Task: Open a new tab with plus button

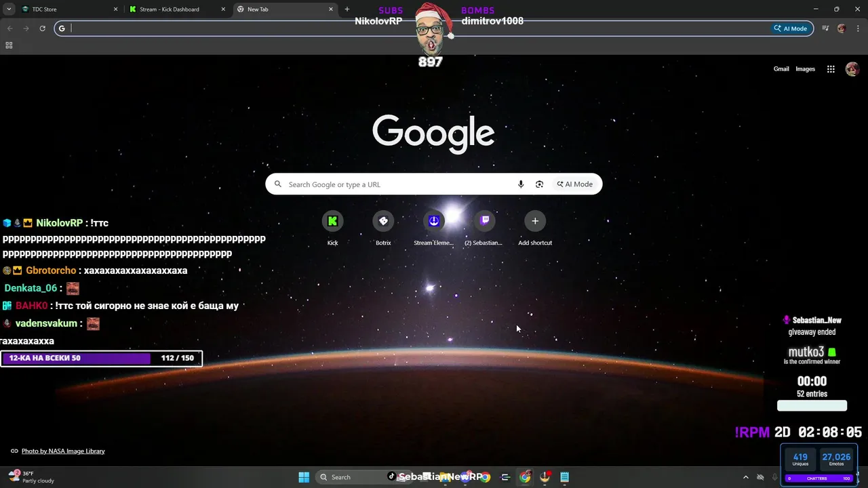Action: click(x=347, y=9)
